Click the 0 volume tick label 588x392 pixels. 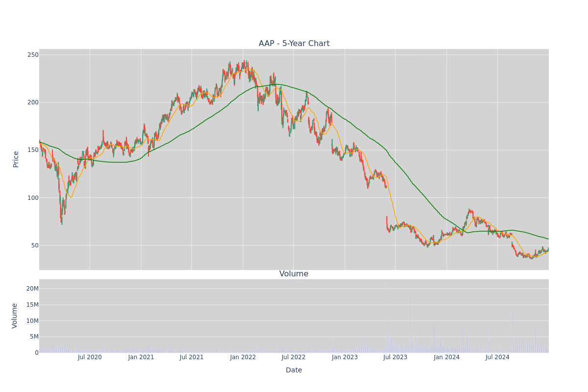pos(37,353)
